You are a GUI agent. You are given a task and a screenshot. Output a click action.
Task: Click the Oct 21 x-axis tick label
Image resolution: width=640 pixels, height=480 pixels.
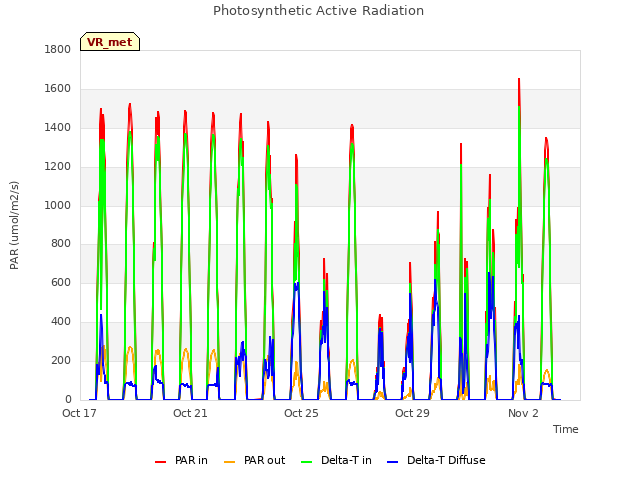pos(190,413)
